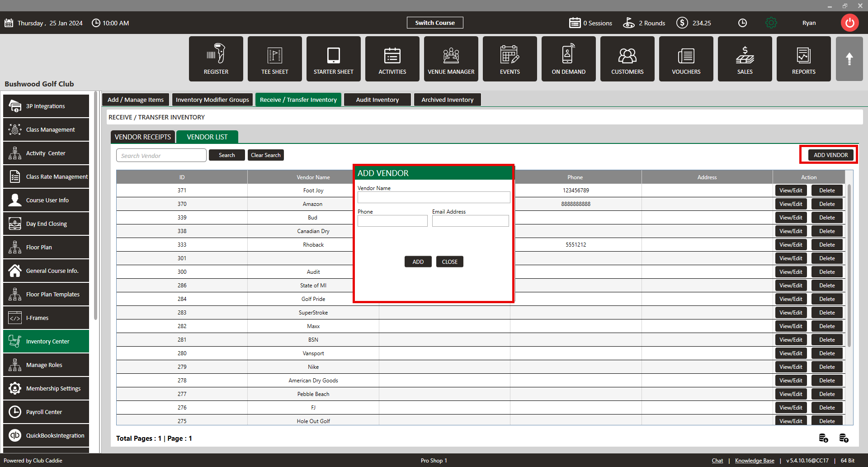Open the Venue Manager module
Viewport: 868px width, 467px height.
click(451, 59)
